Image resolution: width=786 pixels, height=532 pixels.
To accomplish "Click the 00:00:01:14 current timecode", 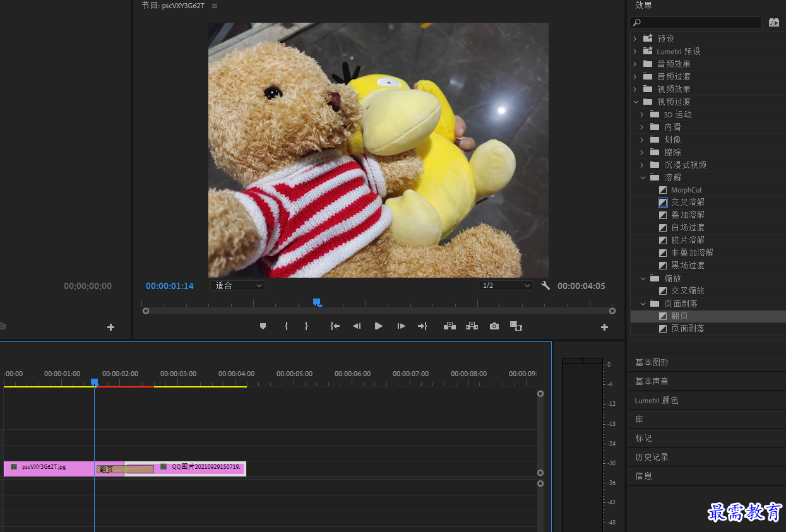I will click(170, 286).
